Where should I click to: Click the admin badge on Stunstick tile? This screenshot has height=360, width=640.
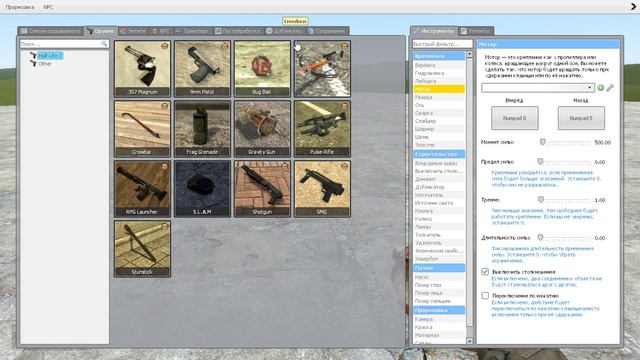(x=164, y=226)
